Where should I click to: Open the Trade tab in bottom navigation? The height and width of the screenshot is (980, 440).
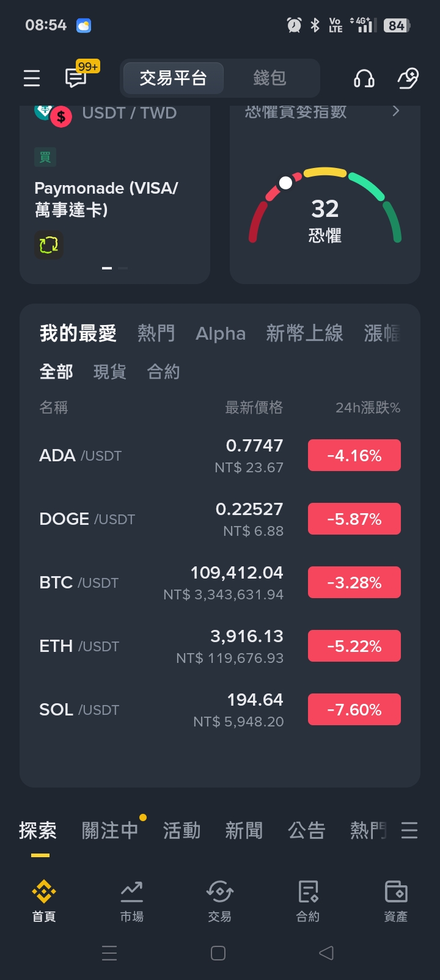coord(220,901)
